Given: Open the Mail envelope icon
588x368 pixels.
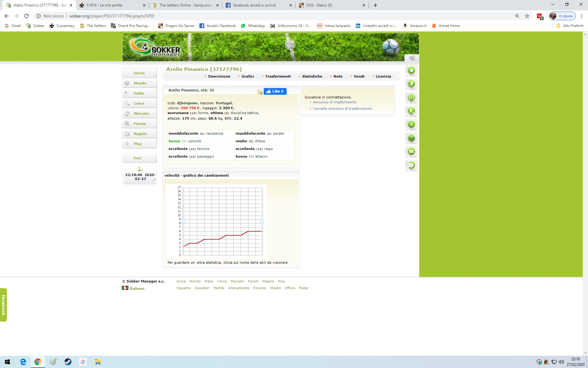Looking at the screenshot, I should 411,165.
